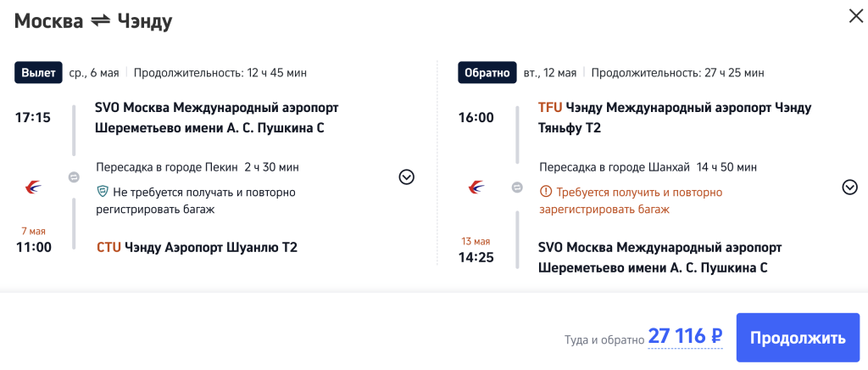Close the flight details dialog
Image resolution: width=868 pixels, height=370 pixels.
(855, 15)
